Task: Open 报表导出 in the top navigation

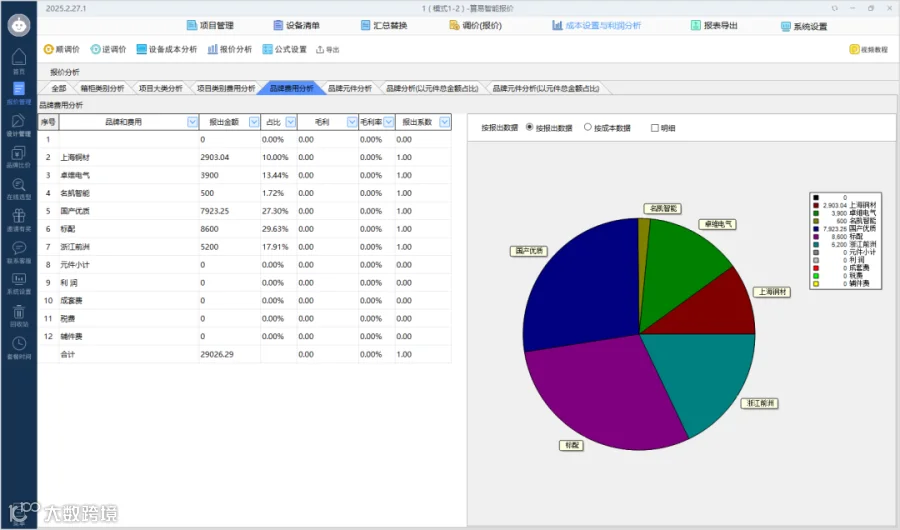Action: coord(714,25)
